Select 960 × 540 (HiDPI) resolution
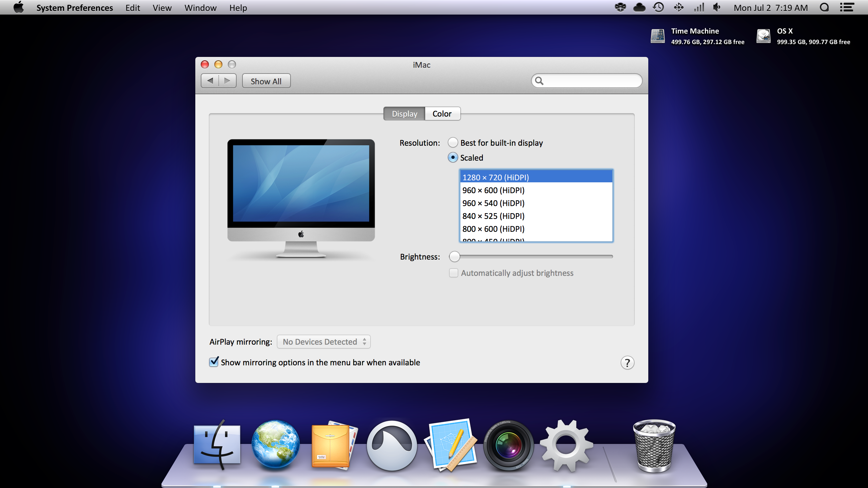Image resolution: width=868 pixels, height=488 pixels. (x=536, y=203)
